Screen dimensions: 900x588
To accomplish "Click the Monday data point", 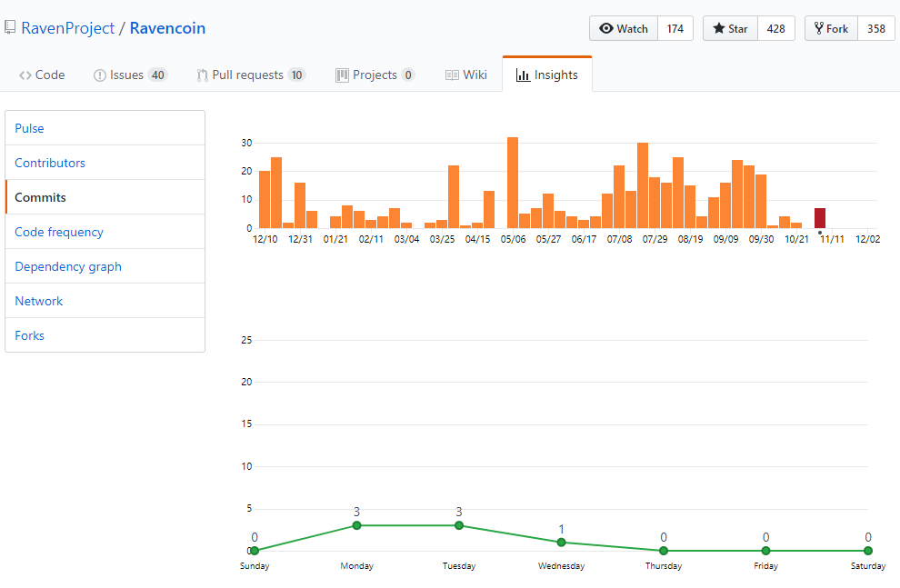I will (x=356, y=525).
